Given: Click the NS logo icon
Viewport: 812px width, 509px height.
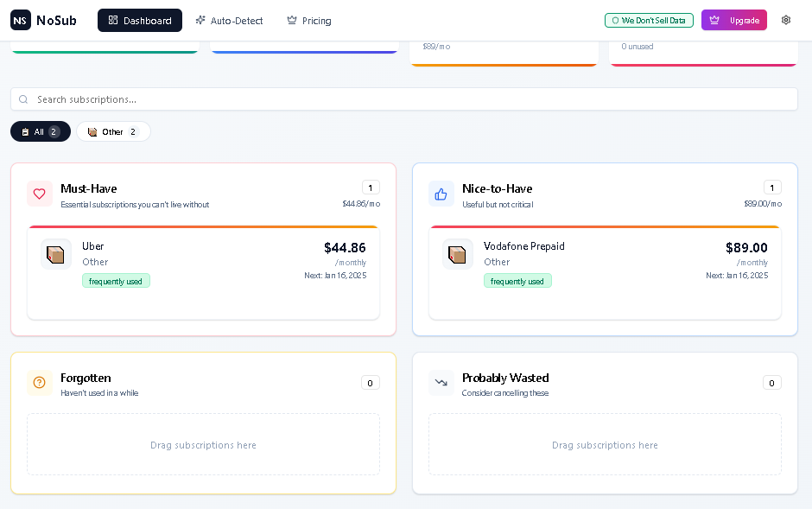Looking at the screenshot, I should coord(20,20).
